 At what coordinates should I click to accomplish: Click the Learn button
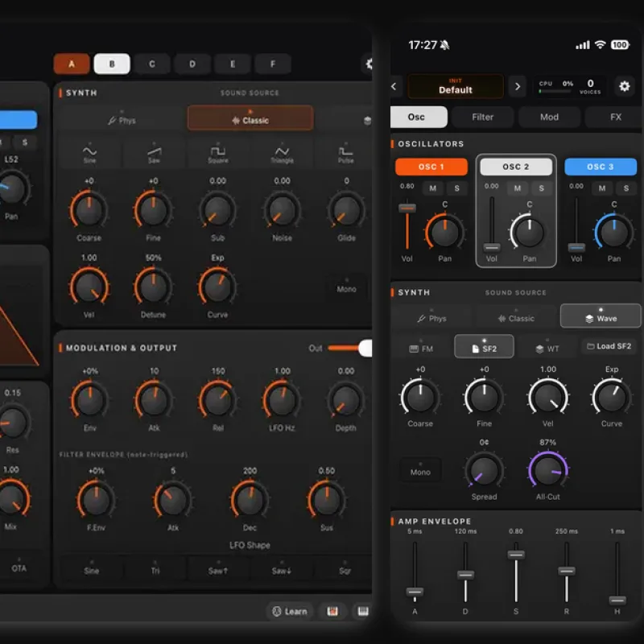(290, 612)
